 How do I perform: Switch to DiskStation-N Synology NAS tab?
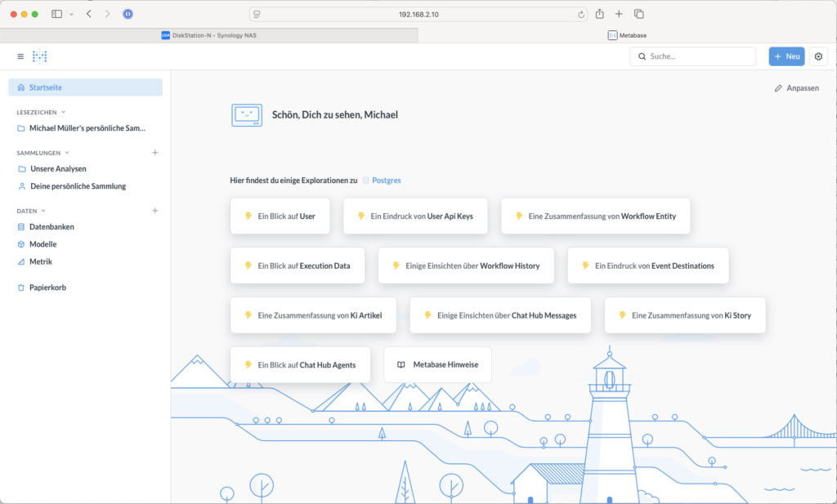coord(208,35)
